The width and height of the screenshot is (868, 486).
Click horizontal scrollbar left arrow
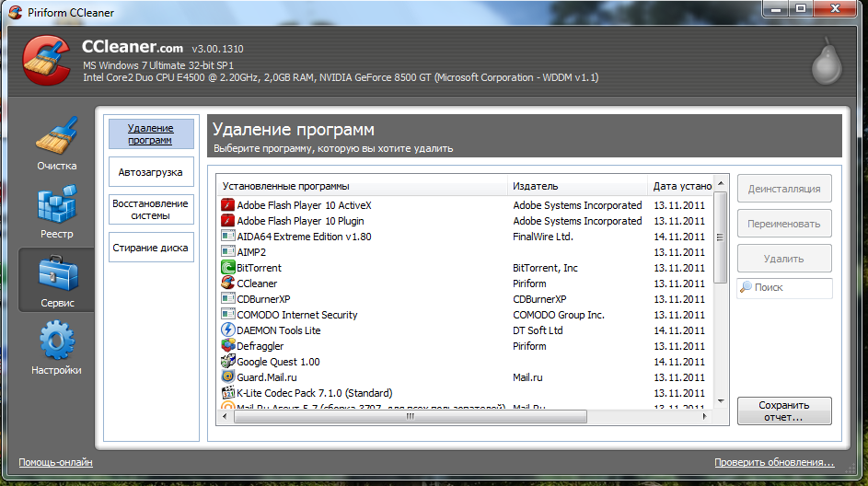(225, 416)
